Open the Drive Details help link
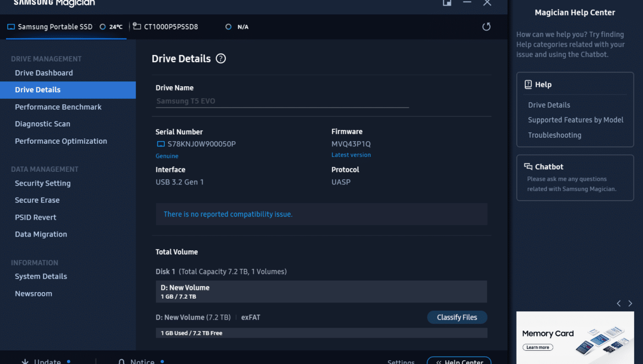643x364 pixels. pyautogui.click(x=549, y=105)
